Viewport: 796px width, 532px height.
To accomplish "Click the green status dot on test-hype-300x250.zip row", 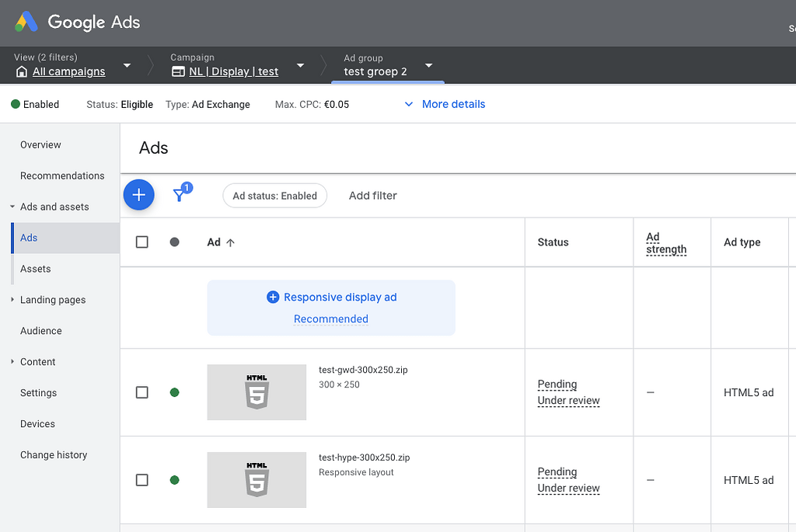I will click(x=174, y=480).
